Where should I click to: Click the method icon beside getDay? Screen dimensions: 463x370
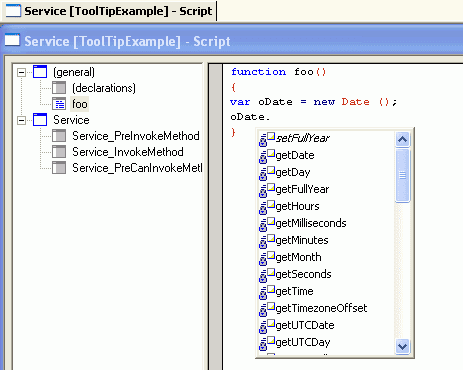point(267,173)
